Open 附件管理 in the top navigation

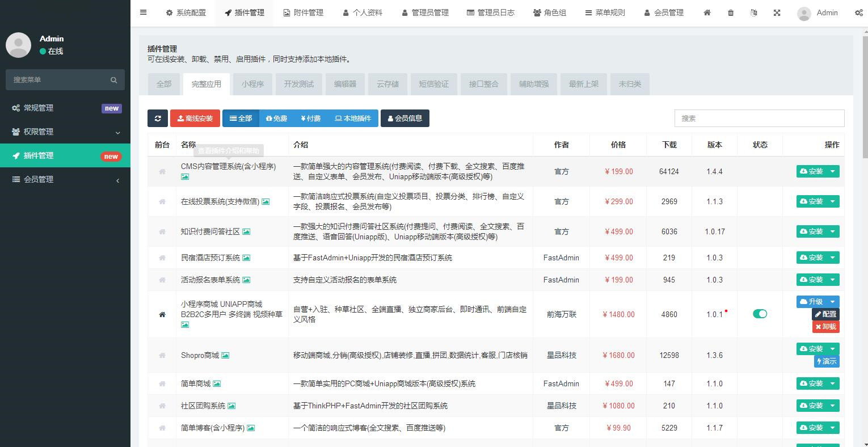304,12
